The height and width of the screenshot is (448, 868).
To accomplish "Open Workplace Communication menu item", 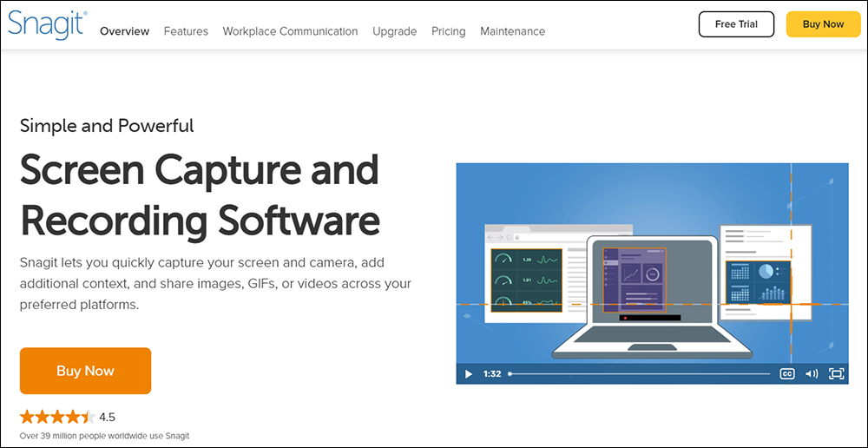I will click(290, 31).
